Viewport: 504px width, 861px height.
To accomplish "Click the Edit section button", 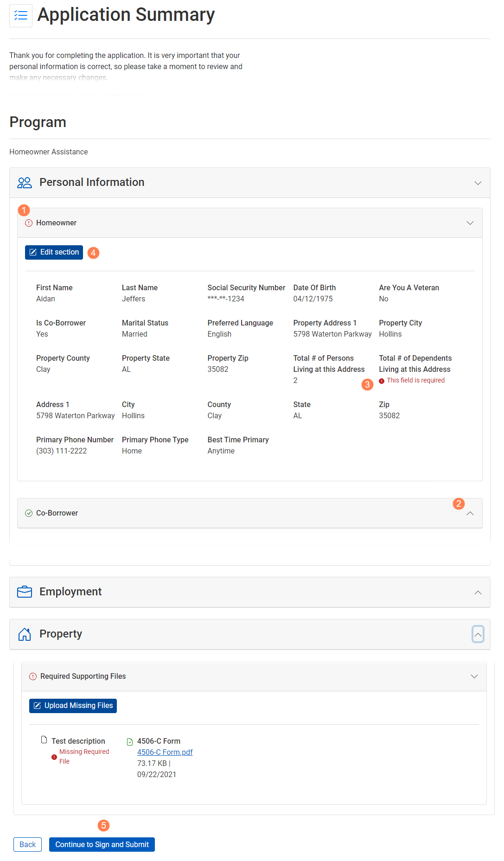I will (54, 252).
